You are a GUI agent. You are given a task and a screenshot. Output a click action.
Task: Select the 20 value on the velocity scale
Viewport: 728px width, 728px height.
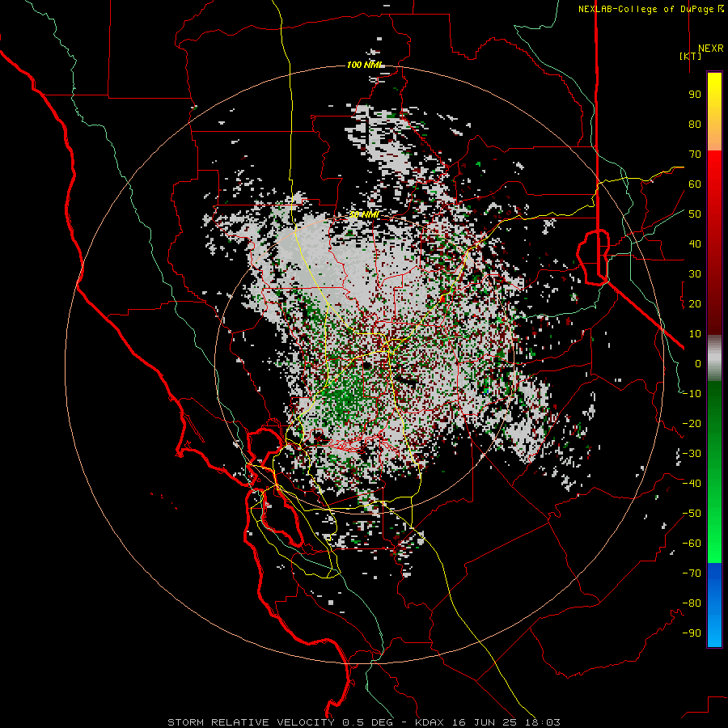point(695,304)
